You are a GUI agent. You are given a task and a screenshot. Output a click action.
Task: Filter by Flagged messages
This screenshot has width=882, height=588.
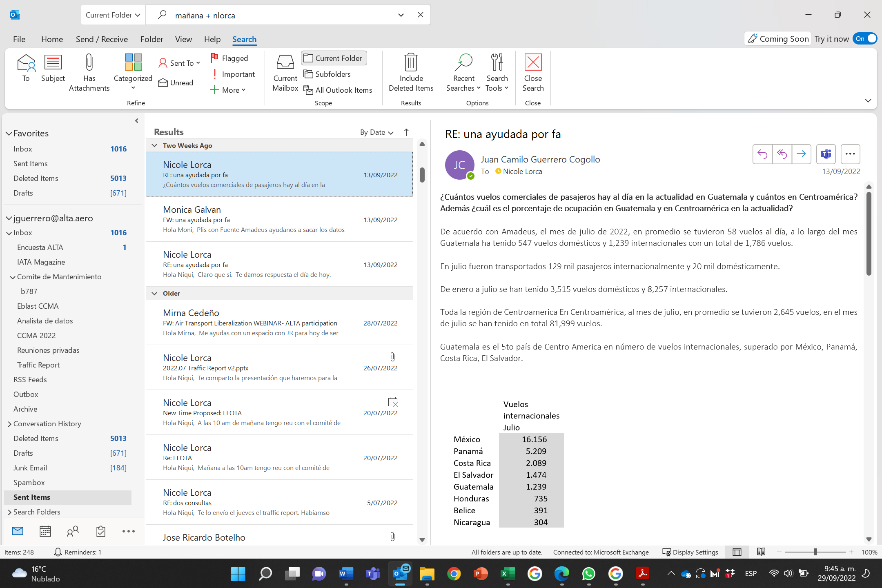(x=229, y=58)
